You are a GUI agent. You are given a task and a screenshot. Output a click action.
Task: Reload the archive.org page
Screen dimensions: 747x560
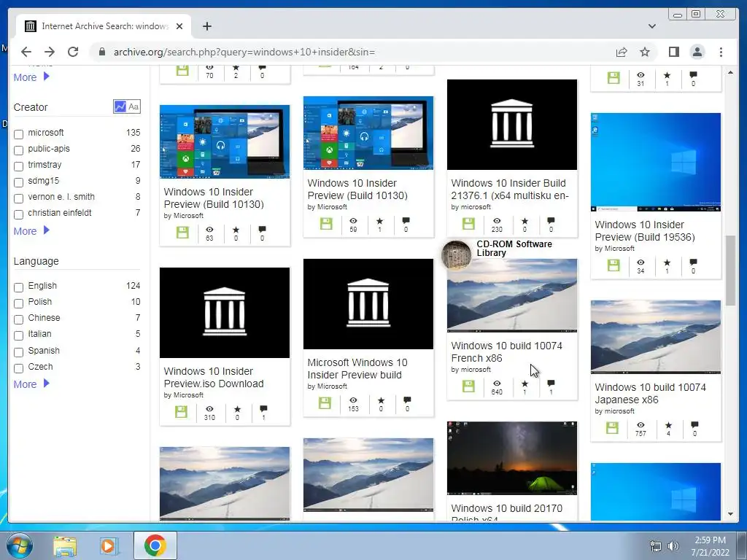73,52
